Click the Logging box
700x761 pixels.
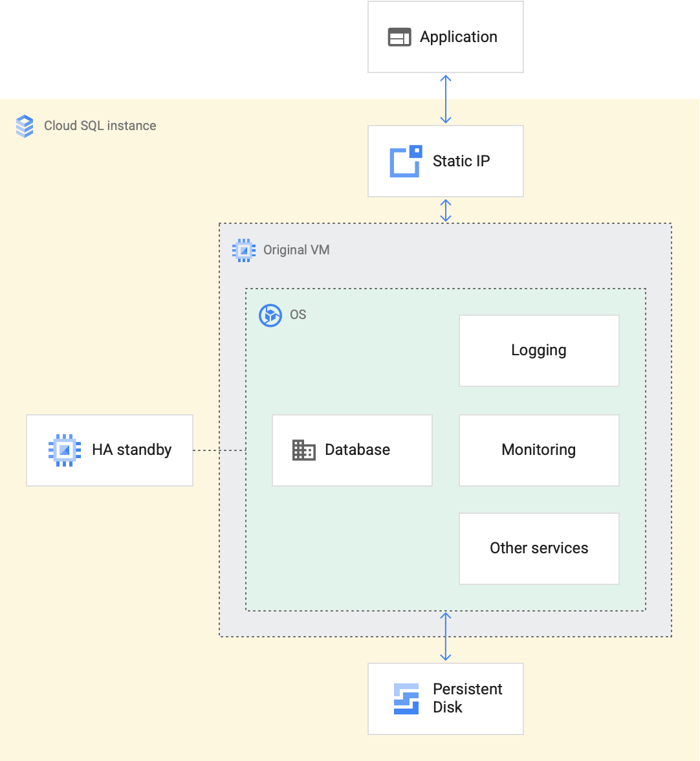coord(539,350)
